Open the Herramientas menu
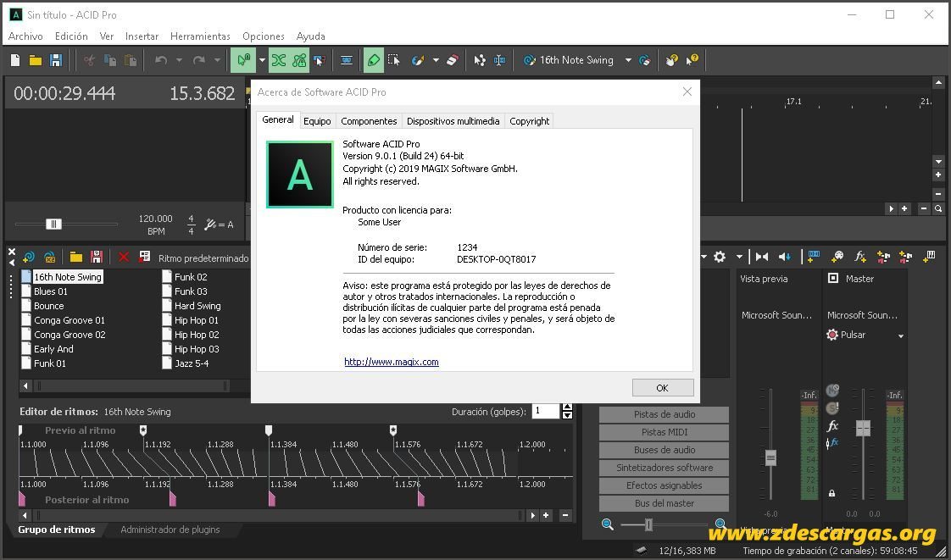Screen dimensions: 951x560 [x=200, y=36]
